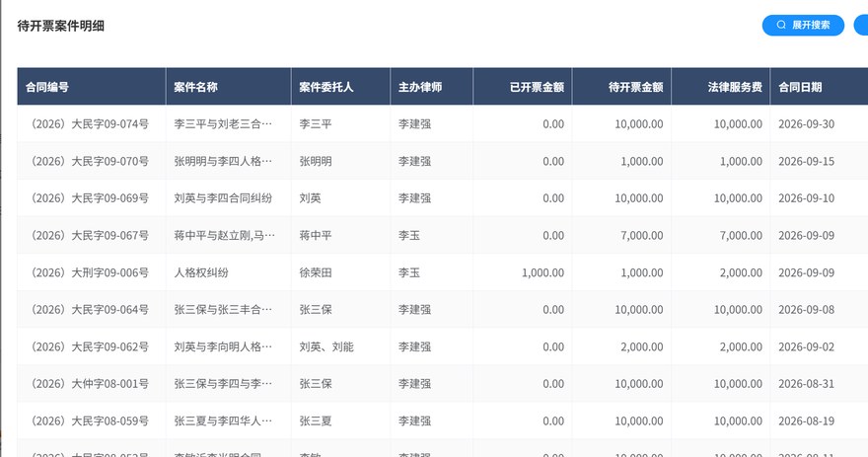Viewport: 868px width, 457px height.
Task: Click case name 李三平与刘老三合…
Action: [223, 124]
